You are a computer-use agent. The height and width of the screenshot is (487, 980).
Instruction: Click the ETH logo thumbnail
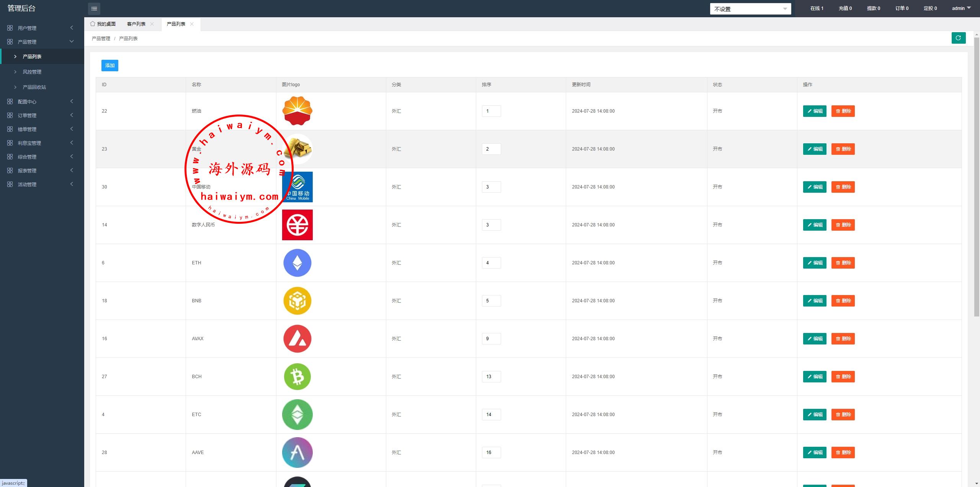[x=297, y=263]
